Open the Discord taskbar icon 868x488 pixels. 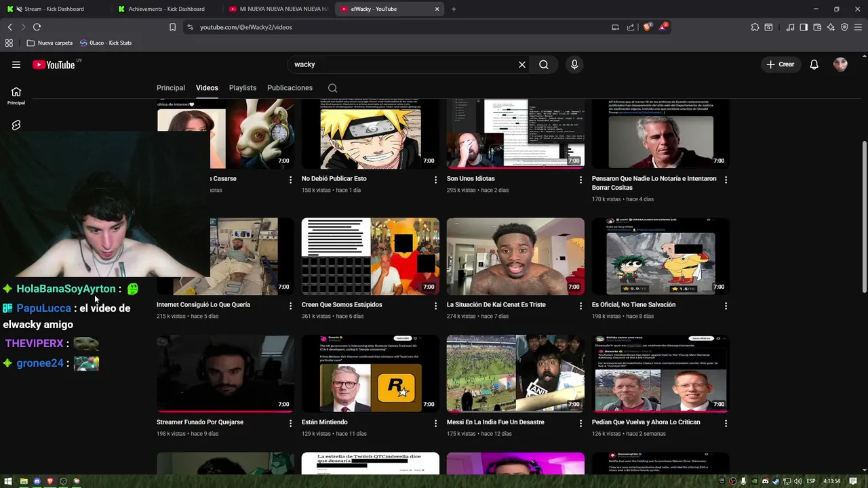pyautogui.click(x=37, y=481)
